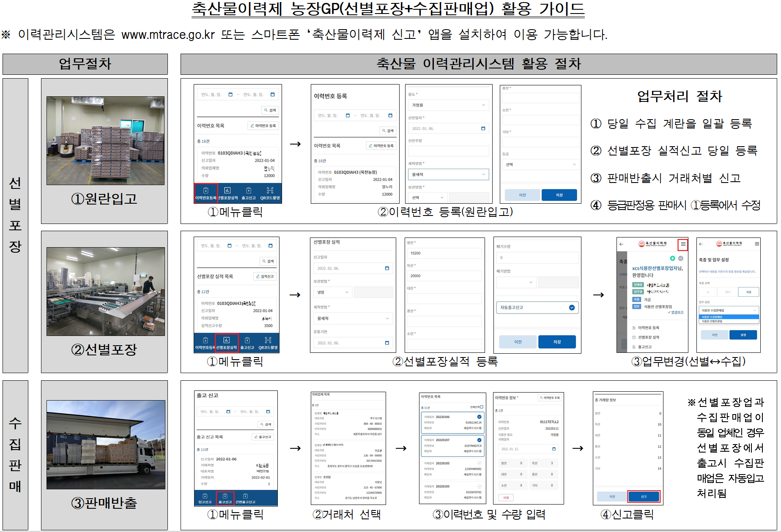Image resolution: width=781 pixels, height=532 pixels.
Task: Open the 거래일자 calendar icon showing 2022. 01. 12.
Action: click(x=554, y=449)
